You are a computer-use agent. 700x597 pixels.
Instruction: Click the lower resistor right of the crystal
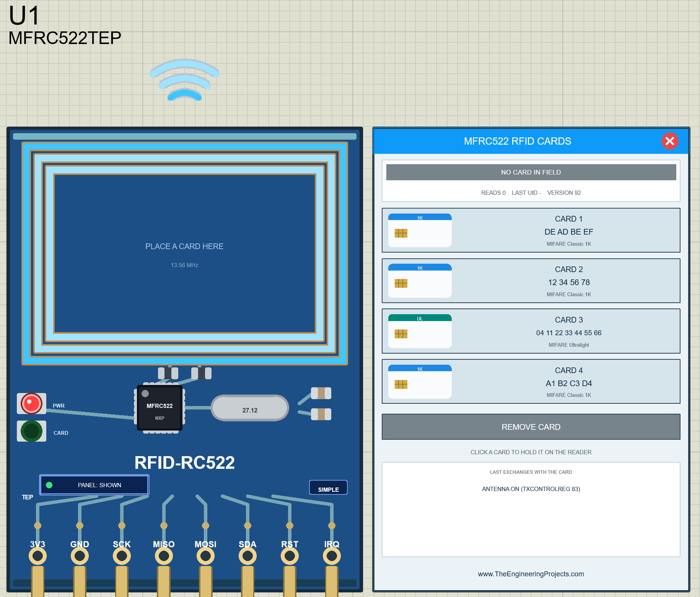tap(321, 414)
